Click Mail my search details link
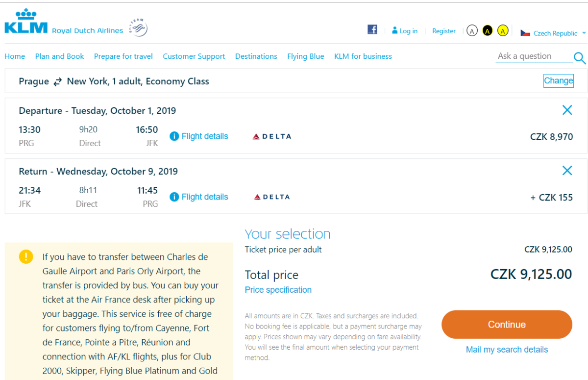Image resolution: width=588 pixels, height=380 pixels. tap(507, 350)
